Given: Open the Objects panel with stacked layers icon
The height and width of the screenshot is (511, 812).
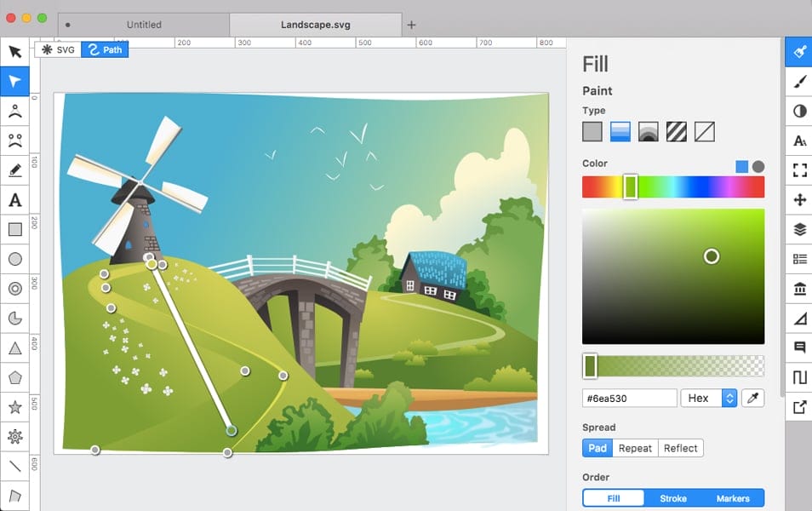Looking at the screenshot, I should (x=798, y=230).
